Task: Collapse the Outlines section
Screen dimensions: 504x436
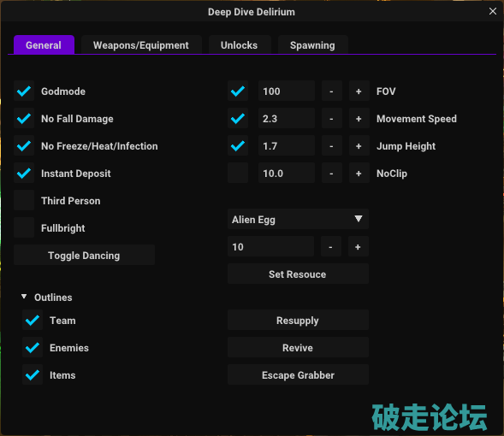Action: click(24, 297)
